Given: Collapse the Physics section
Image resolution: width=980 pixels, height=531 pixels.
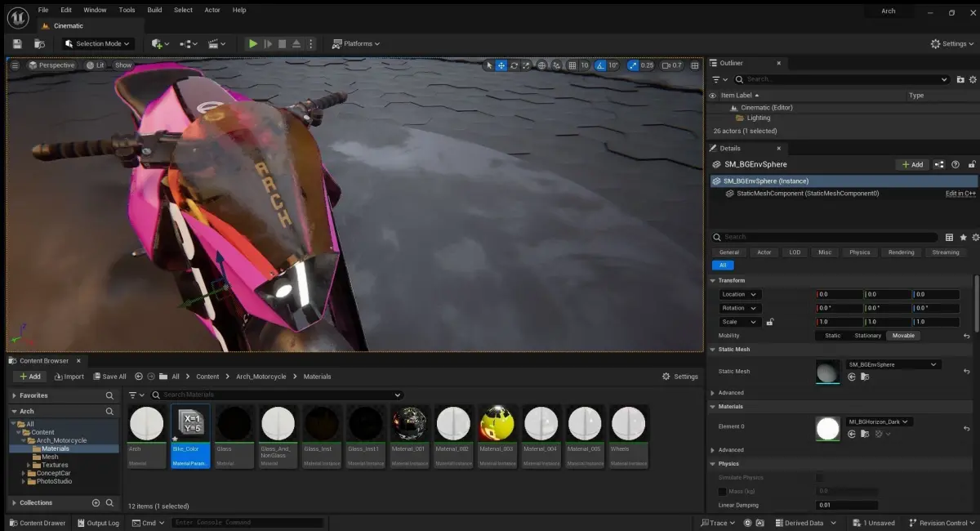Looking at the screenshot, I should (x=713, y=464).
